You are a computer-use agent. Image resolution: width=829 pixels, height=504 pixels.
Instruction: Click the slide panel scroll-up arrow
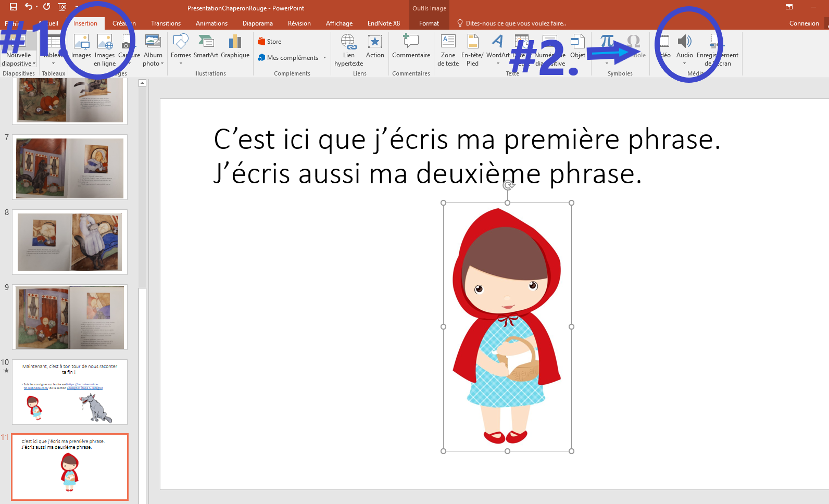(142, 83)
